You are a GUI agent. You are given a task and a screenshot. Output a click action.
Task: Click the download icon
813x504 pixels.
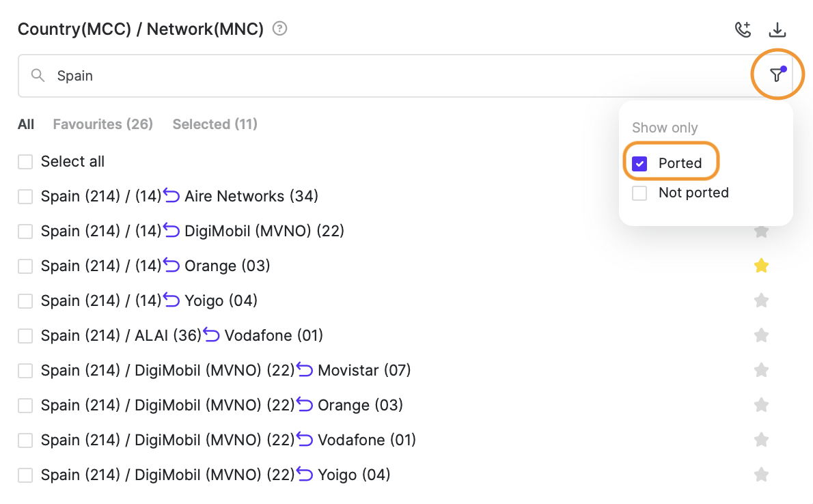tap(777, 29)
